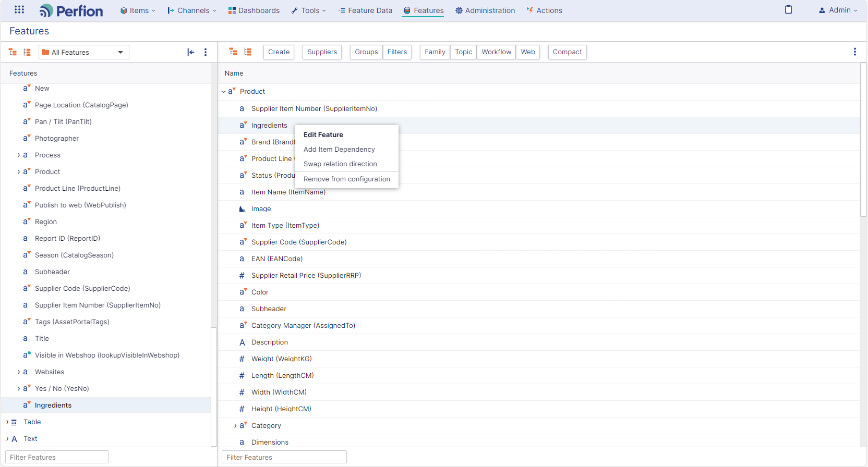Click the number icon beside Weight (WeightKG)
This screenshot has height=467, width=868.
[x=242, y=359]
